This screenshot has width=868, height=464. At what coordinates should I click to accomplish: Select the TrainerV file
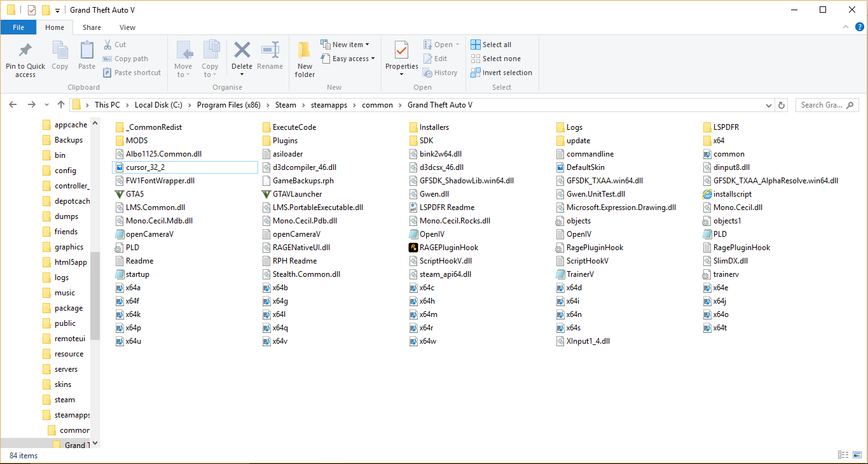[x=575, y=274]
